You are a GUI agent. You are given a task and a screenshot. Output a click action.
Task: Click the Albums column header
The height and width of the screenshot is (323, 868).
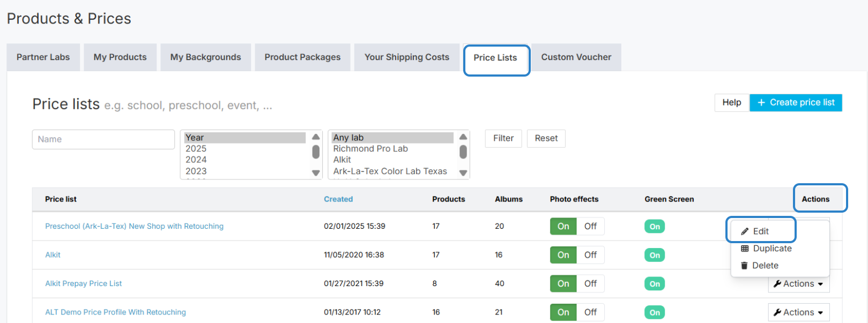click(509, 199)
